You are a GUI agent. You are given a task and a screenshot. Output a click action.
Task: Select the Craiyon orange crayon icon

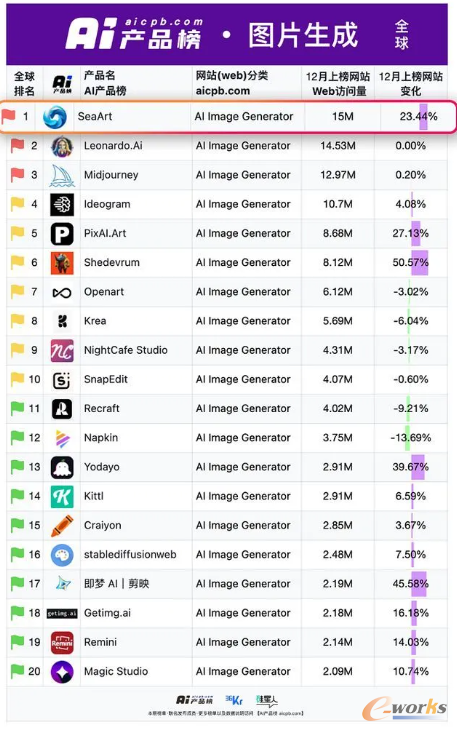tap(62, 526)
